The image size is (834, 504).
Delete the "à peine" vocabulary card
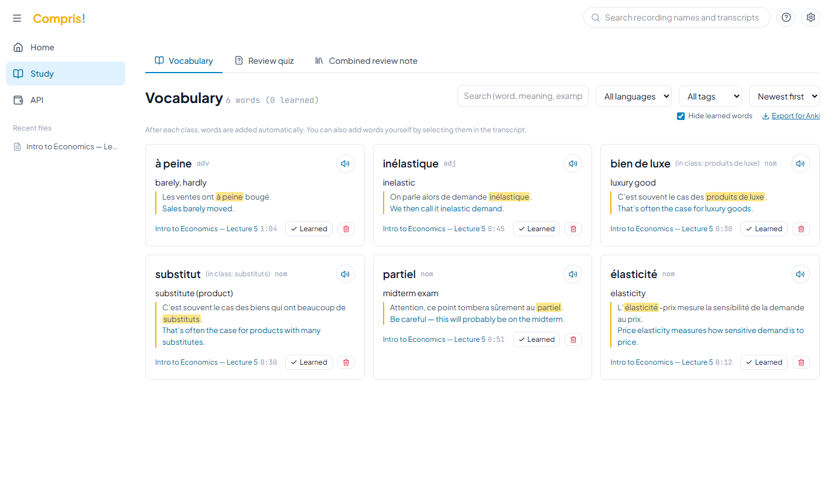click(346, 229)
